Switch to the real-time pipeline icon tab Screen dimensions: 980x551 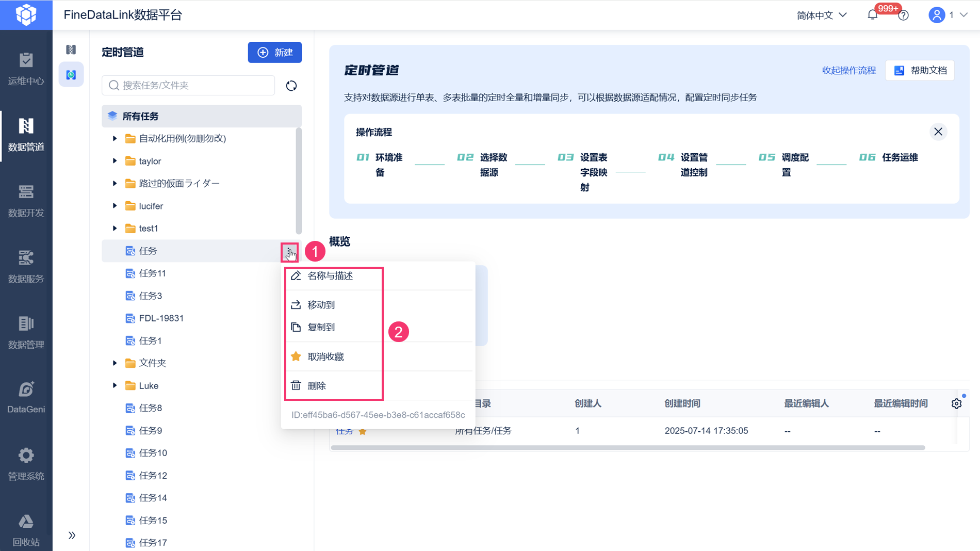tap(71, 50)
